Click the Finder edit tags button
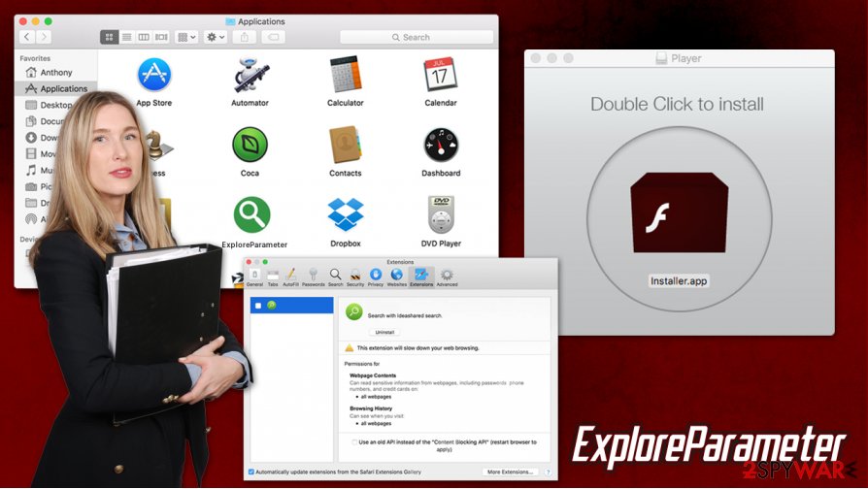 click(x=274, y=37)
